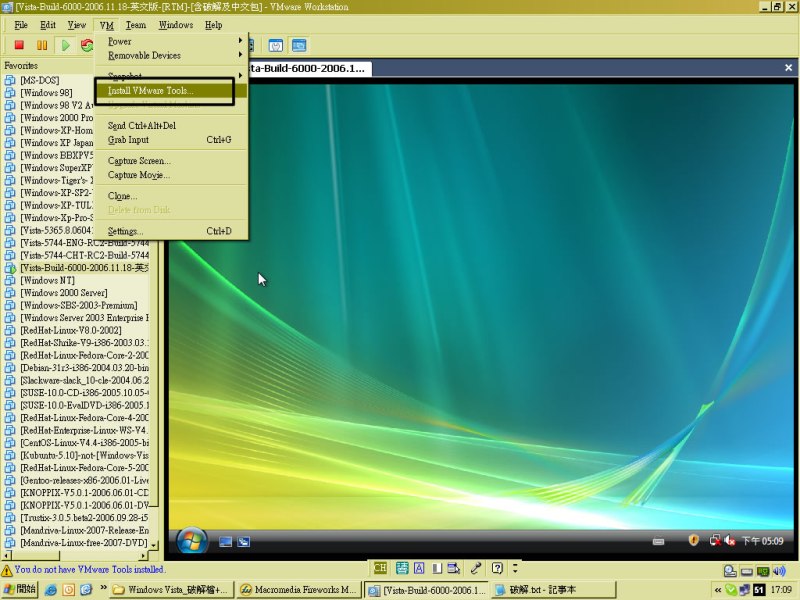Open the View menu
Screen dimensions: 800x600
(x=77, y=25)
